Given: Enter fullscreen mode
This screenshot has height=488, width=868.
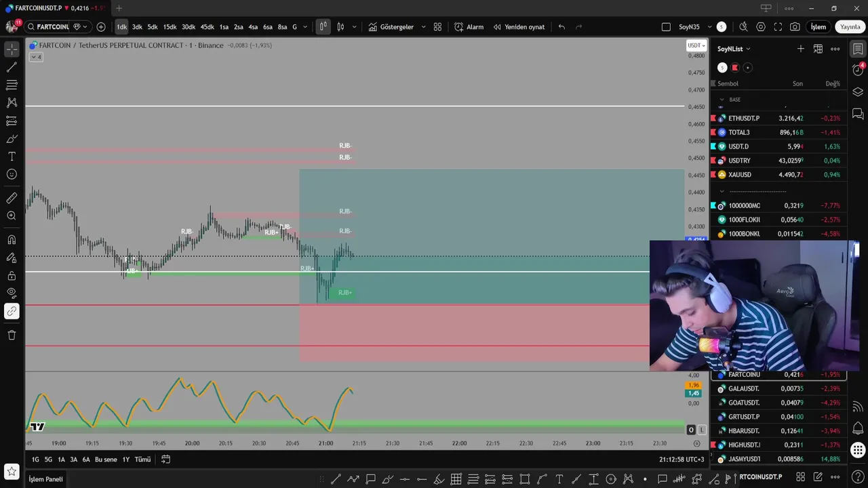Looking at the screenshot, I should pos(778,27).
